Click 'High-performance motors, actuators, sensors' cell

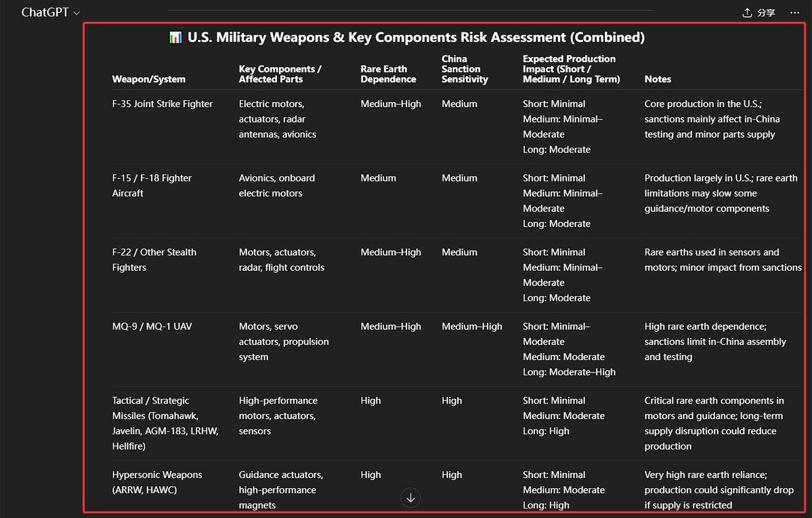click(x=278, y=416)
